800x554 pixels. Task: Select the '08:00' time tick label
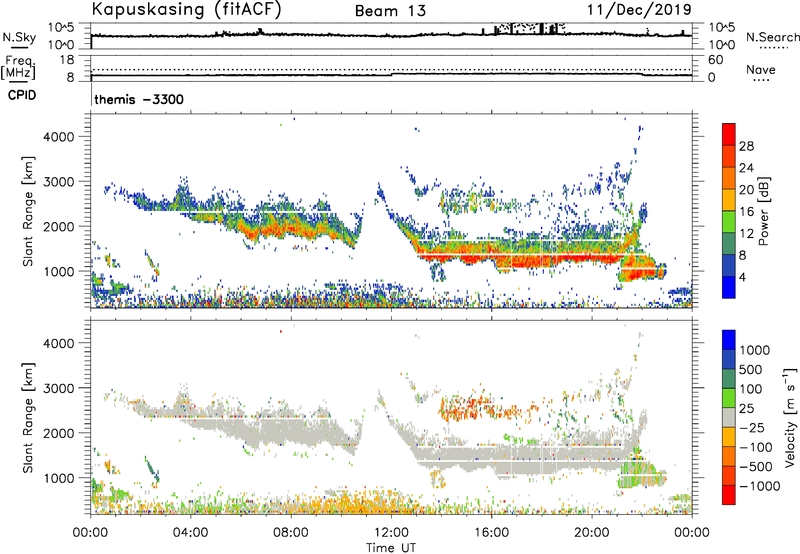(x=291, y=533)
